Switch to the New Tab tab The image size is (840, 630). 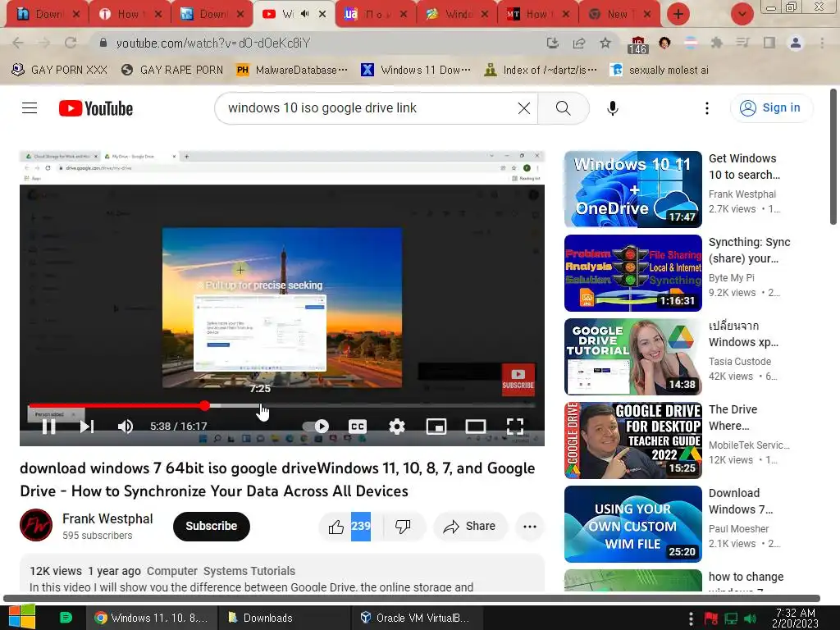pos(619,14)
